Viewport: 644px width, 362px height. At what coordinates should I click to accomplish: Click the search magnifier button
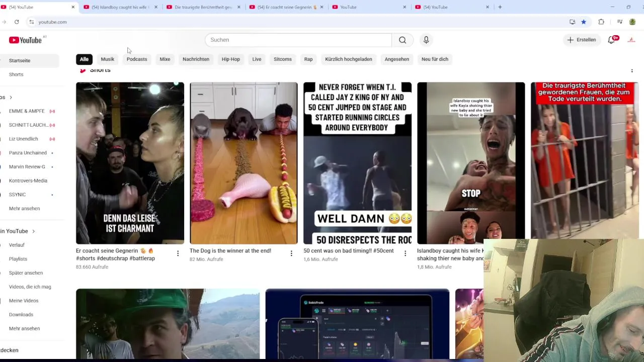pyautogui.click(x=403, y=40)
